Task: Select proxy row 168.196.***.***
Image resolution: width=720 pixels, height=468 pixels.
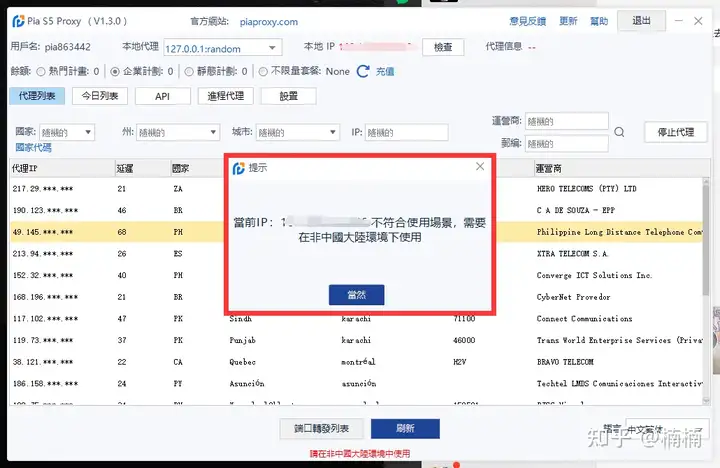Action: click(x=356, y=297)
